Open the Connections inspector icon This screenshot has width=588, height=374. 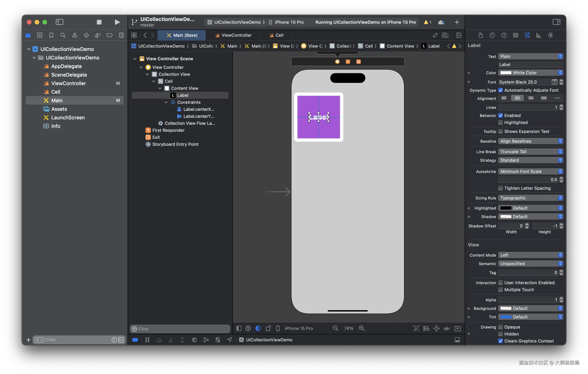tap(550, 35)
